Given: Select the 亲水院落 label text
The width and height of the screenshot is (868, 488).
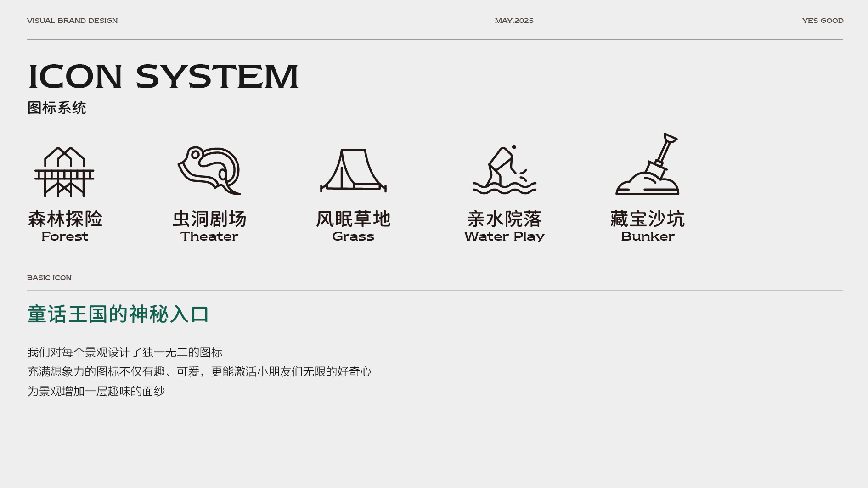Looking at the screenshot, I should pyautogui.click(x=504, y=219).
